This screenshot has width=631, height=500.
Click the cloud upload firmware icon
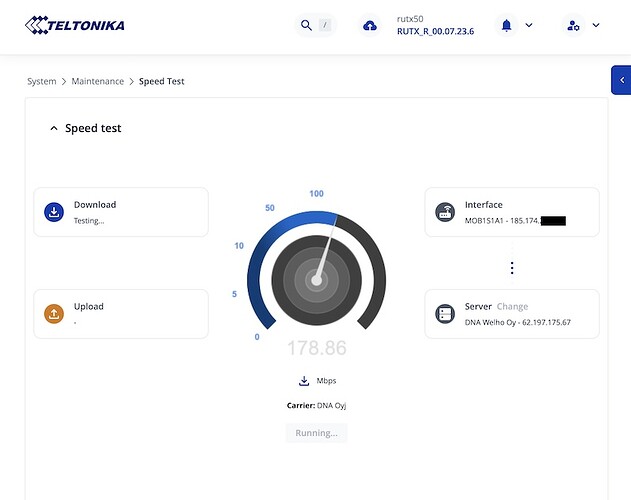(369, 26)
